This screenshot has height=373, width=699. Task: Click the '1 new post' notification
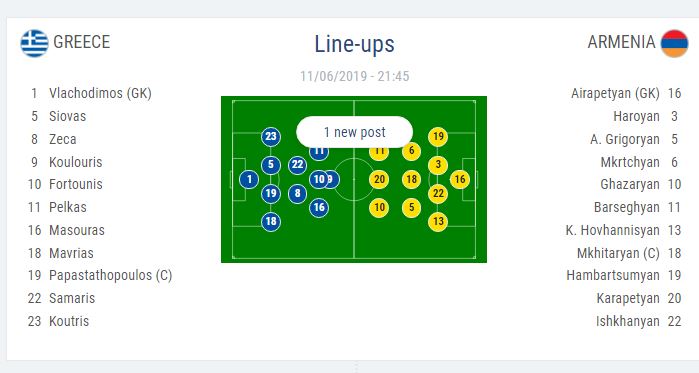pyautogui.click(x=354, y=132)
